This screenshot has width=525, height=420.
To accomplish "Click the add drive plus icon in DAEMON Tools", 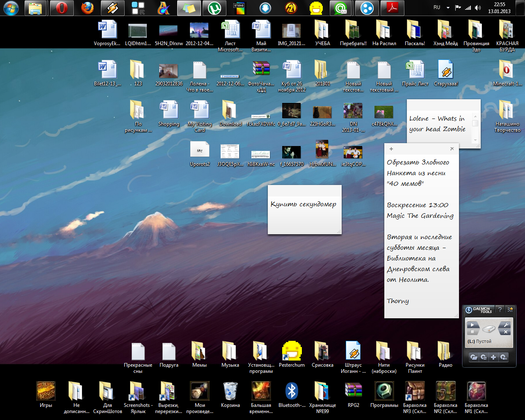I will (493, 357).
